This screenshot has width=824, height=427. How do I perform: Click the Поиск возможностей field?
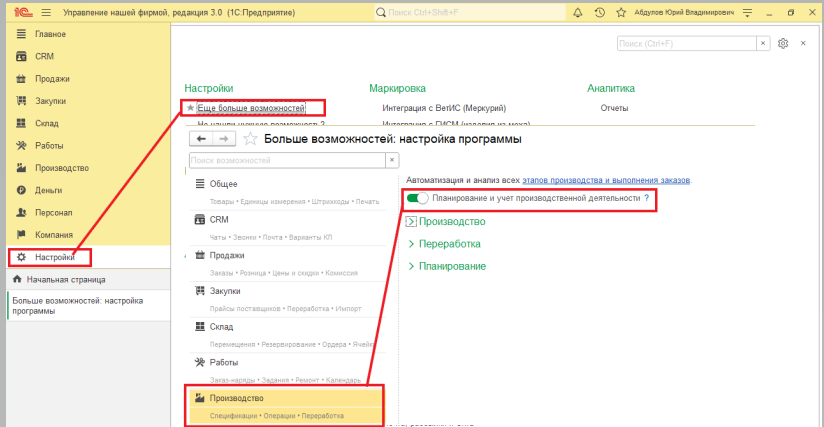coord(287,160)
